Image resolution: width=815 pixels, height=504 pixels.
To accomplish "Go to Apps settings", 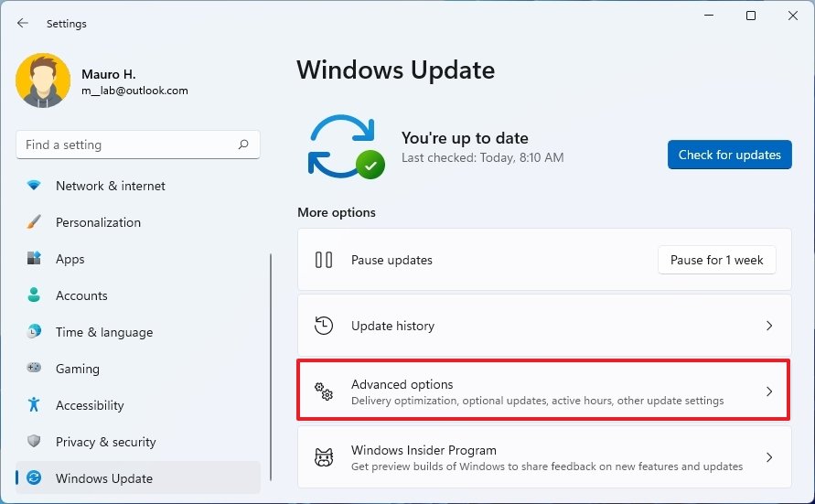I will [x=138, y=259].
